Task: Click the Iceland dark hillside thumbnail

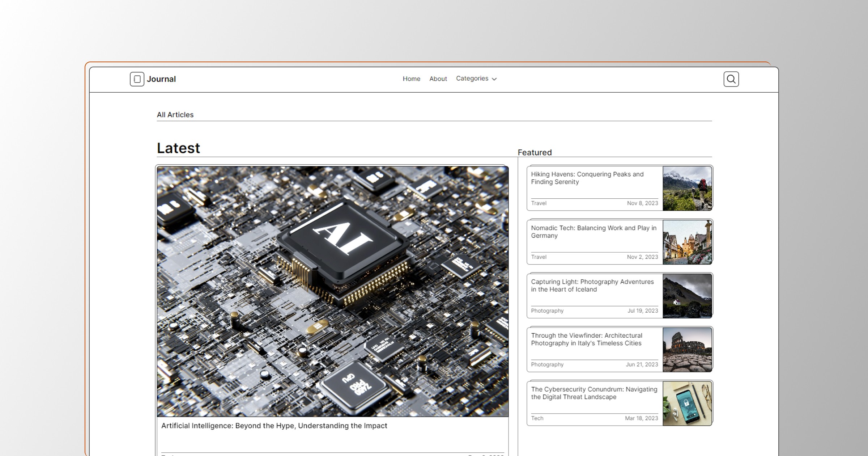Action: coord(687,296)
